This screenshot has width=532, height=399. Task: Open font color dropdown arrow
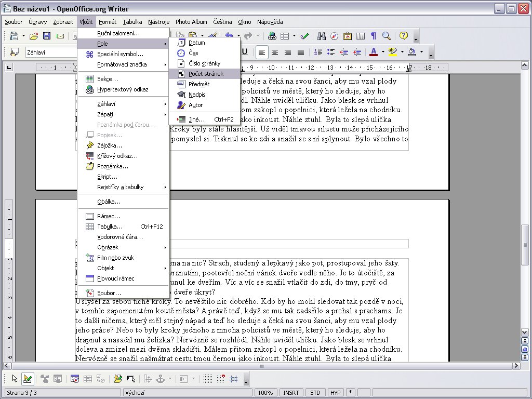tap(383, 52)
